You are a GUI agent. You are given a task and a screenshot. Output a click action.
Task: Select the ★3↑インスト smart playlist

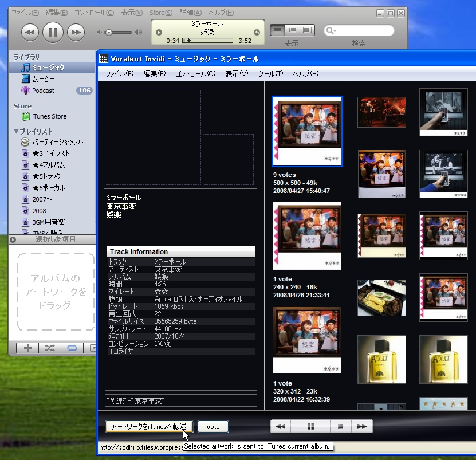click(52, 154)
